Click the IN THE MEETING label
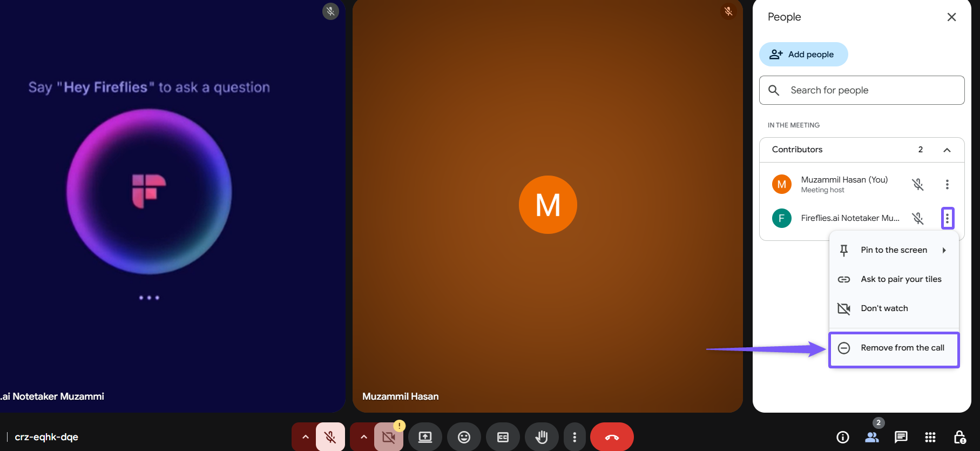980x451 pixels. 794,125
